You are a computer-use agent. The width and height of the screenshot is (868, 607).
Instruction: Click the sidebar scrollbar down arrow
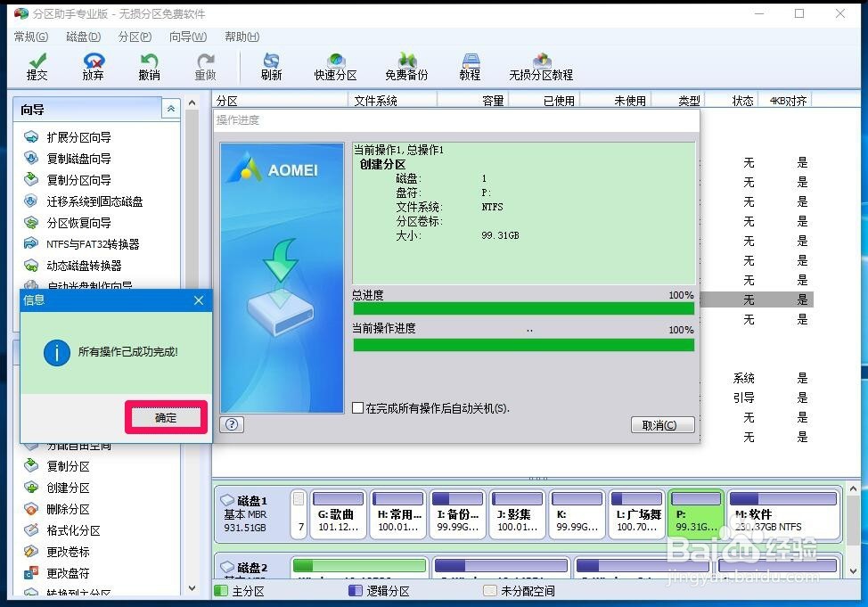192,588
